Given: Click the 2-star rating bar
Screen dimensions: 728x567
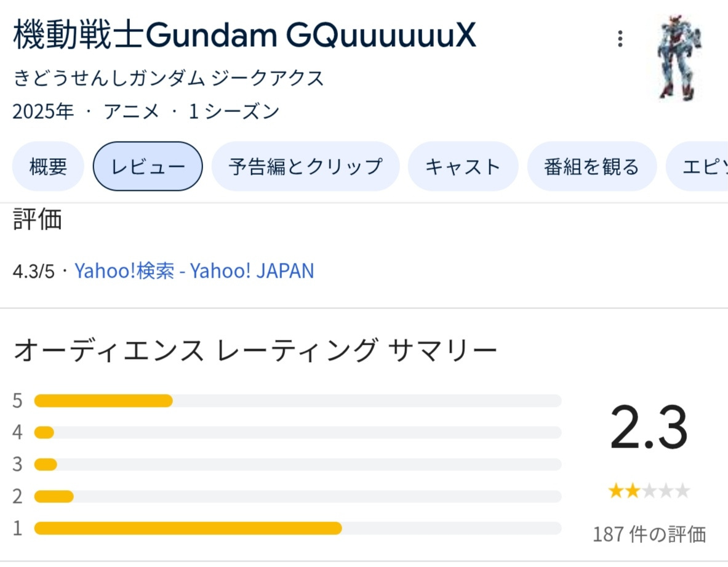Looking at the screenshot, I should click(x=298, y=496).
